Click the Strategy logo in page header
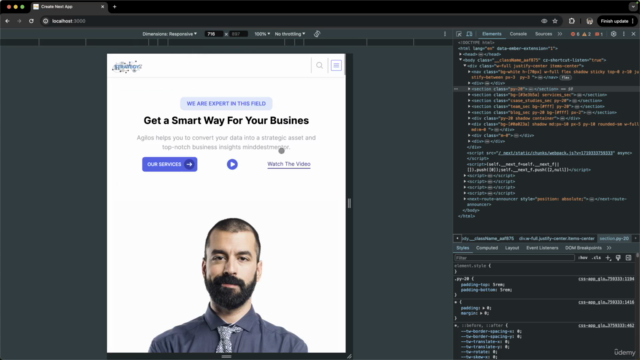The height and width of the screenshot is (360, 640). (127, 67)
